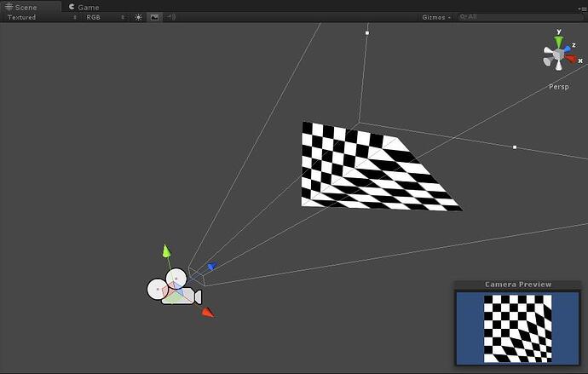Image resolution: width=588 pixels, height=374 pixels.
Task: Toggle the skybox and effects image icon
Action: (x=154, y=17)
